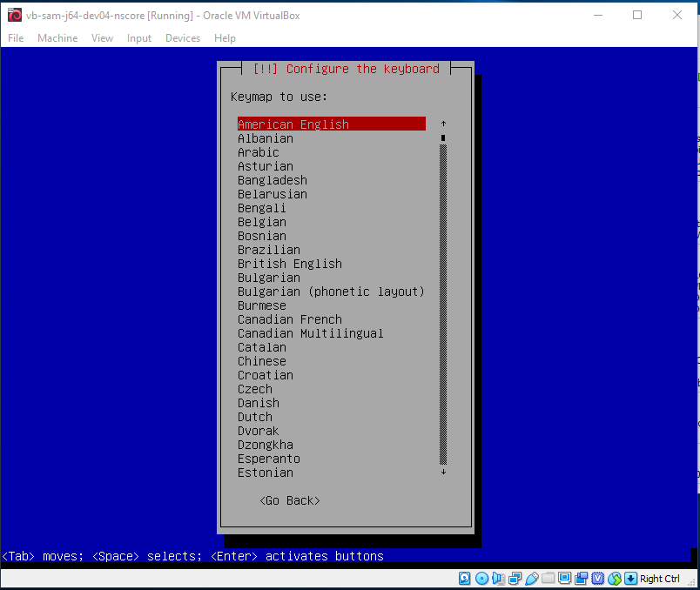This screenshot has height=590, width=700.
Task: Click the optical disc status icon
Action: [481, 579]
